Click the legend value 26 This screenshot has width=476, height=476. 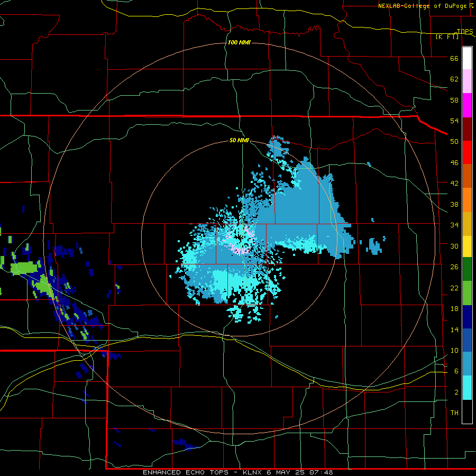454,267
